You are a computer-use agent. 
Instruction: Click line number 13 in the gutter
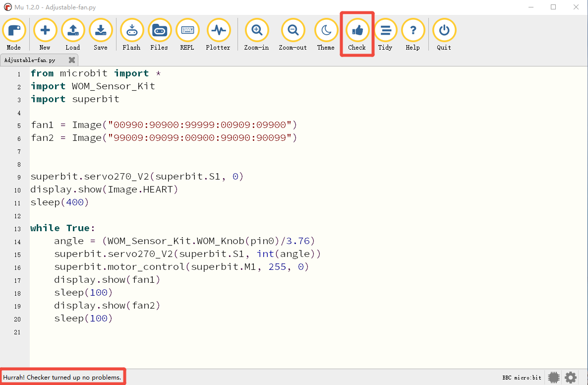17,229
